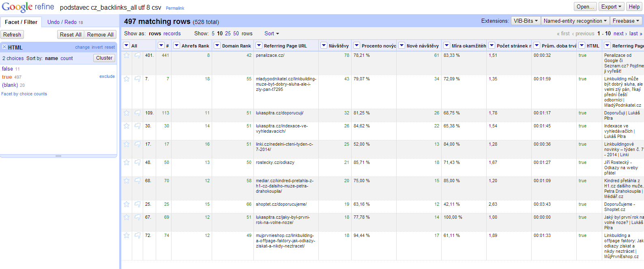This screenshot has height=269, width=644.
Task: Go to the next page of rows
Action: click(x=620, y=34)
